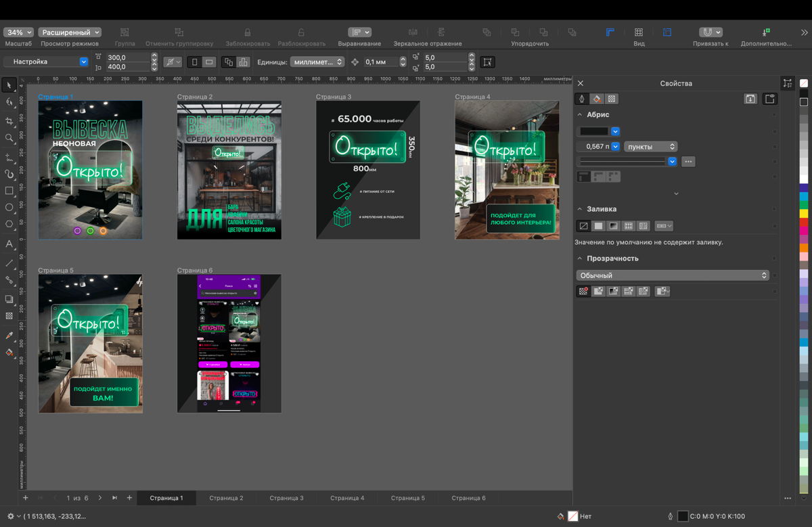Open the Настройка page preset dropdown
812x527 pixels.
tap(46, 62)
